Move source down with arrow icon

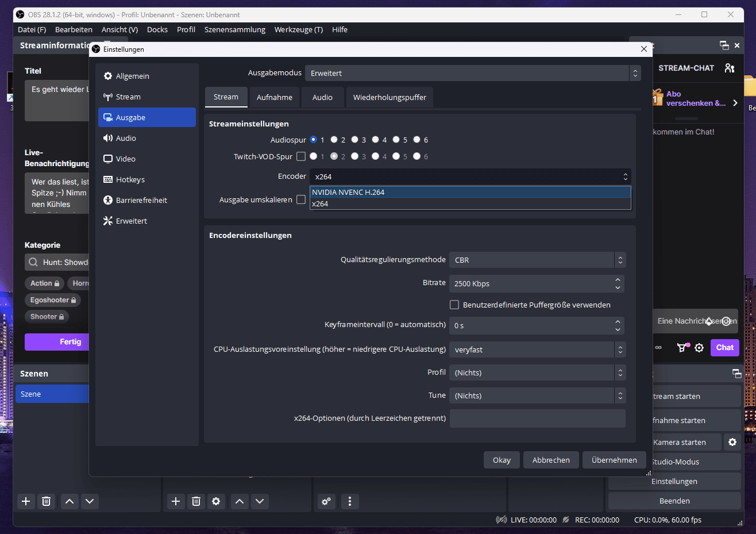[260, 501]
